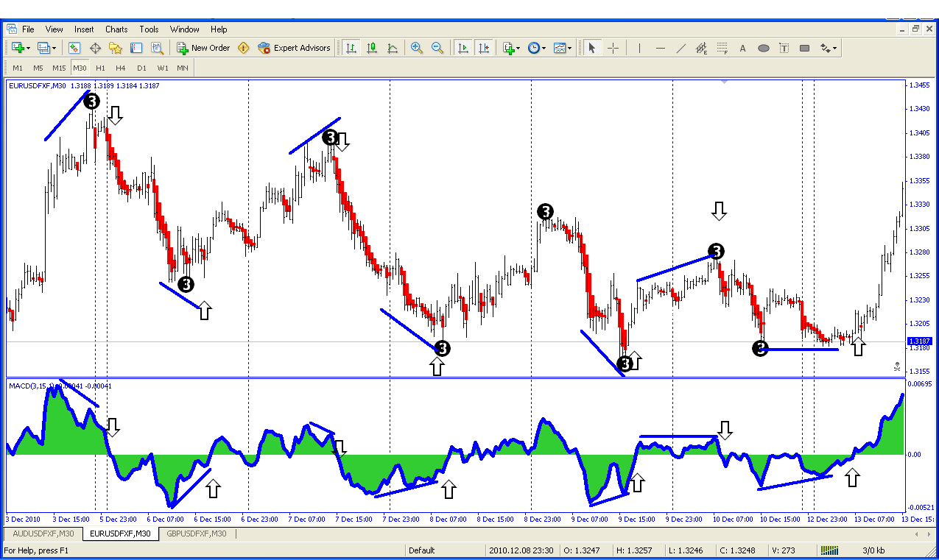939x560 pixels.
Task: Select the Draw Ellipse tool
Action: [x=764, y=48]
